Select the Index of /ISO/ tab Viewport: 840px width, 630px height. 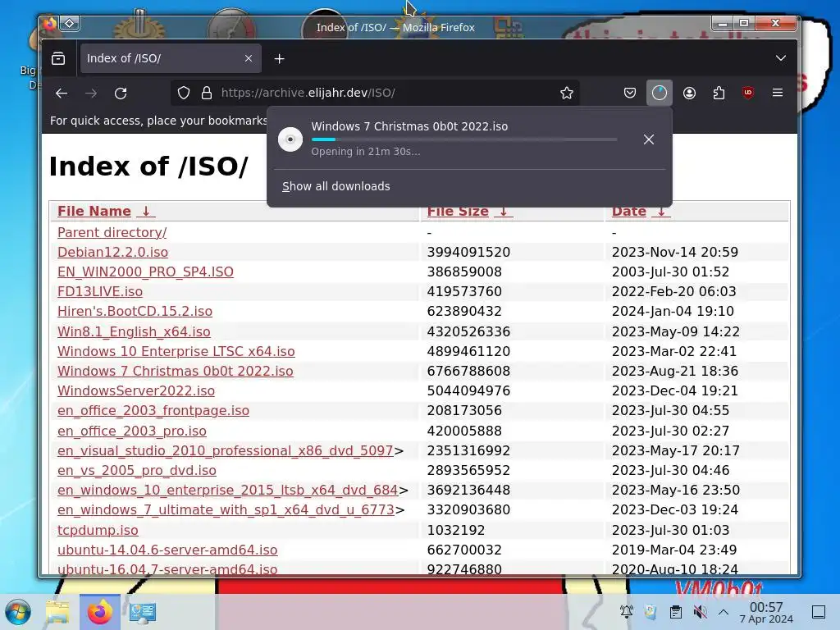[171, 58]
